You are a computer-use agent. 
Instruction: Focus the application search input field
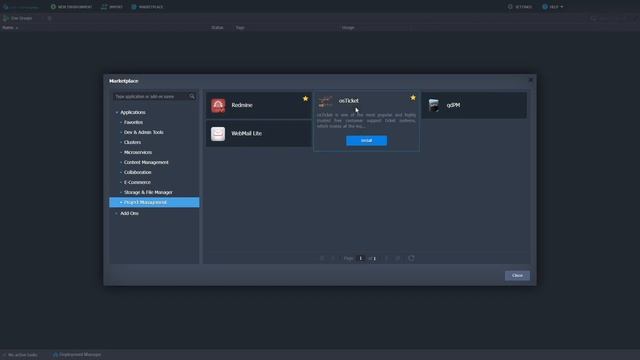[150, 96]
